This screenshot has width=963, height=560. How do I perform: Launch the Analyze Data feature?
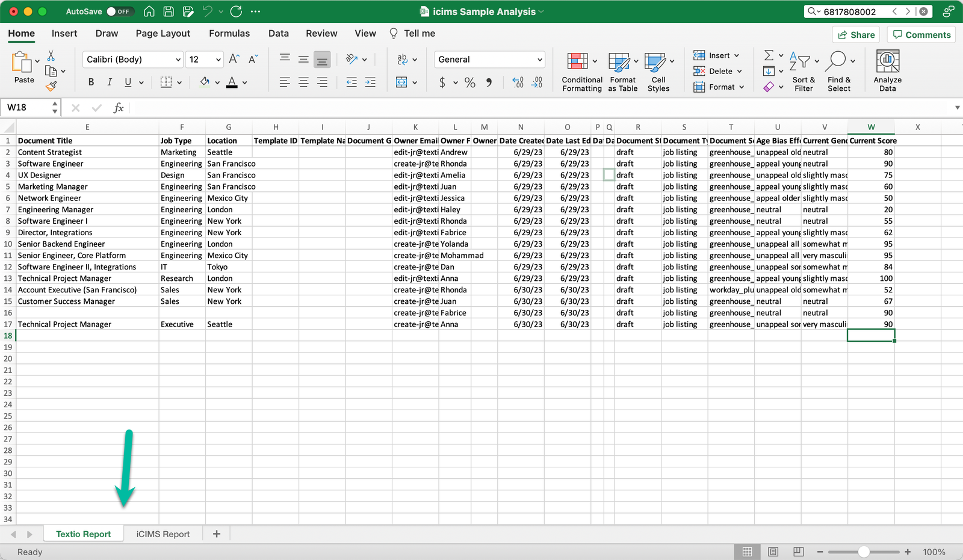[887, 70]
